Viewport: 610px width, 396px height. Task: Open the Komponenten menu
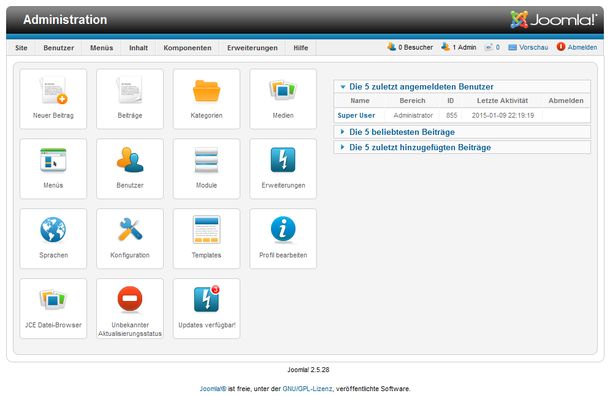coord(188,48)
